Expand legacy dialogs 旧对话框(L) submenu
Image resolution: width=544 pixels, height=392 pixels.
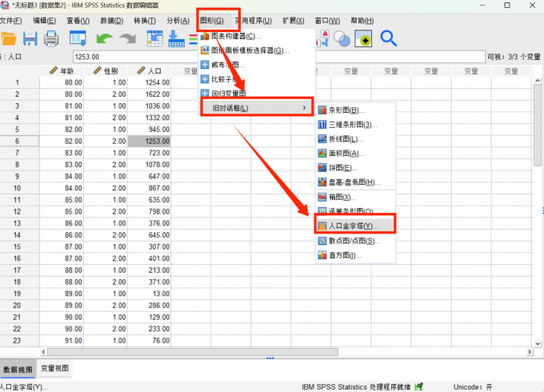257,108
